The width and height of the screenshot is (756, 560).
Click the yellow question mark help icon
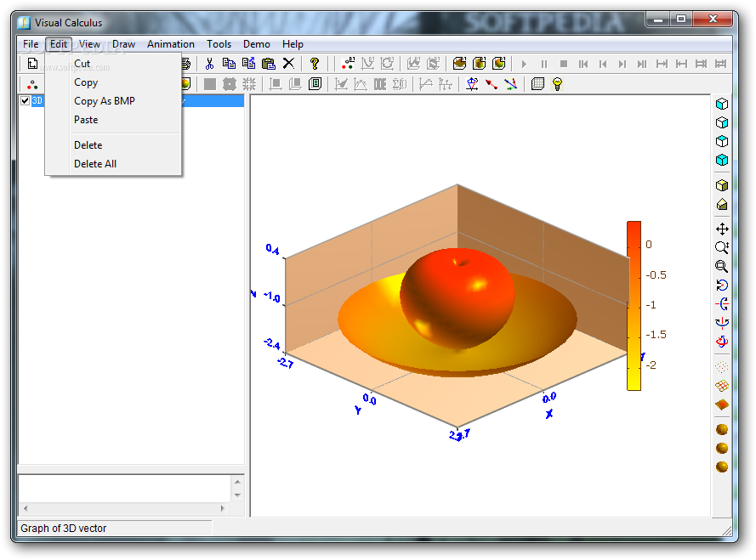click(x=315, y=64)
